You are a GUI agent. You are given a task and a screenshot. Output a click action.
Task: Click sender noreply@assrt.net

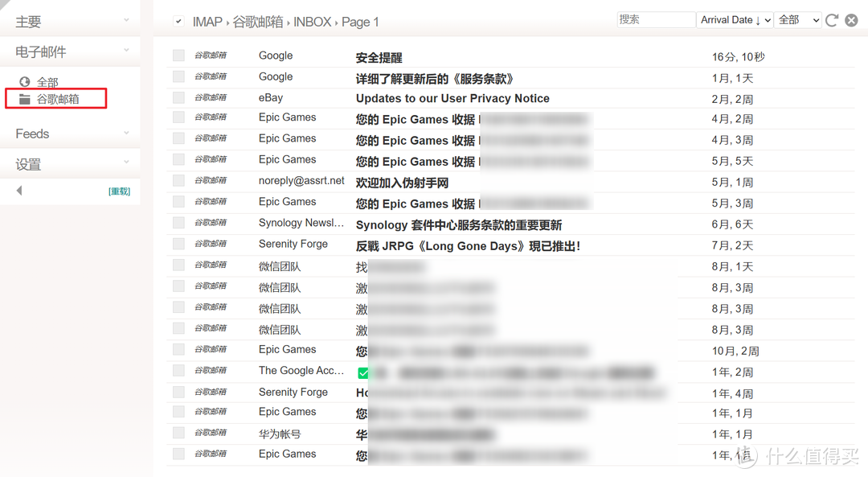pos(301,181)
